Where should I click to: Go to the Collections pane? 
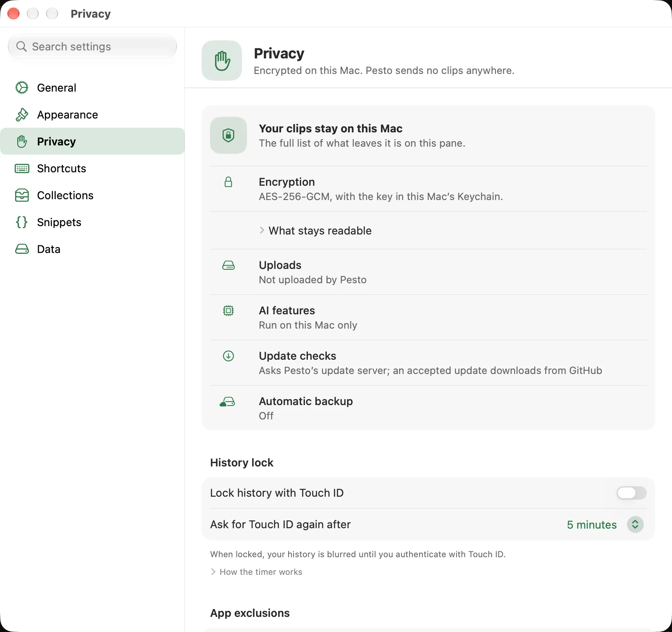click(x=92, y=195)
